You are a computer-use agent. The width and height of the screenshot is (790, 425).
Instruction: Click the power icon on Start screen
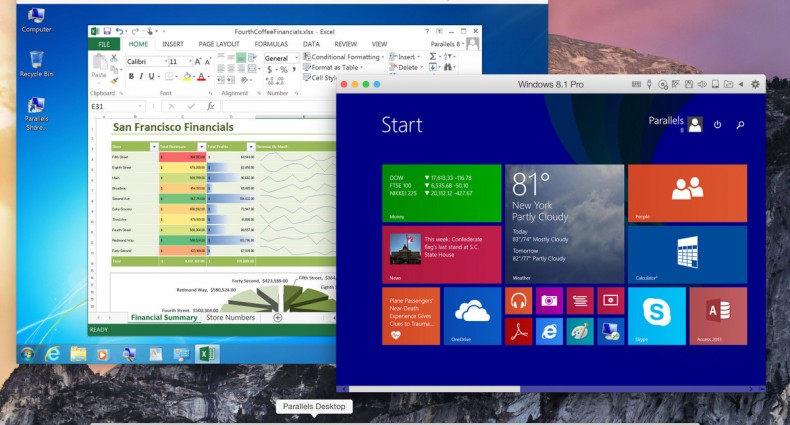coord(717,125)
